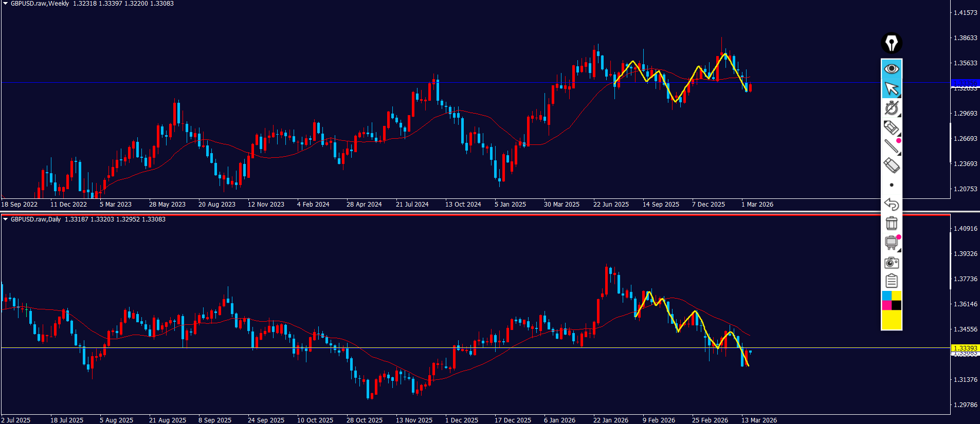980x424 pixels.
Task: Undo last drawing with curved arrow
Action: point(891,204)
